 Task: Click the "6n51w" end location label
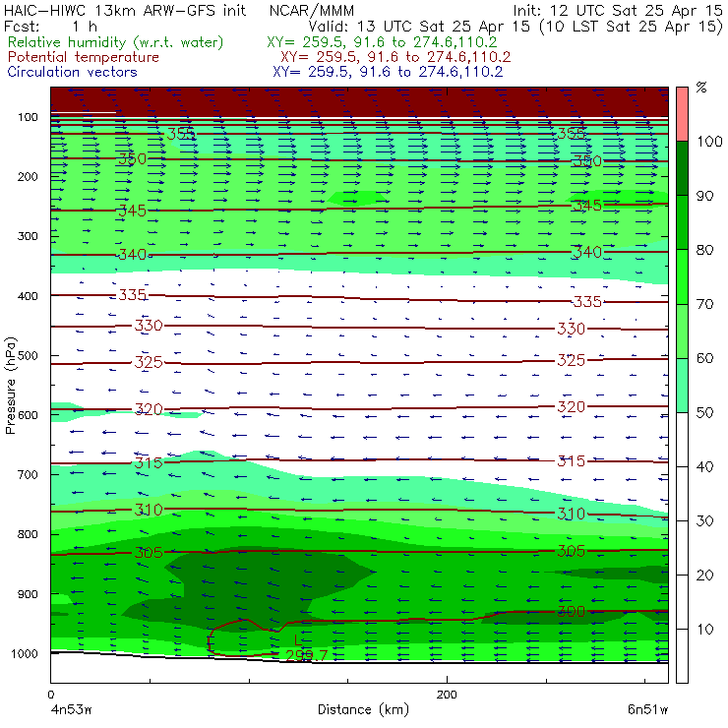click(647, 709)
